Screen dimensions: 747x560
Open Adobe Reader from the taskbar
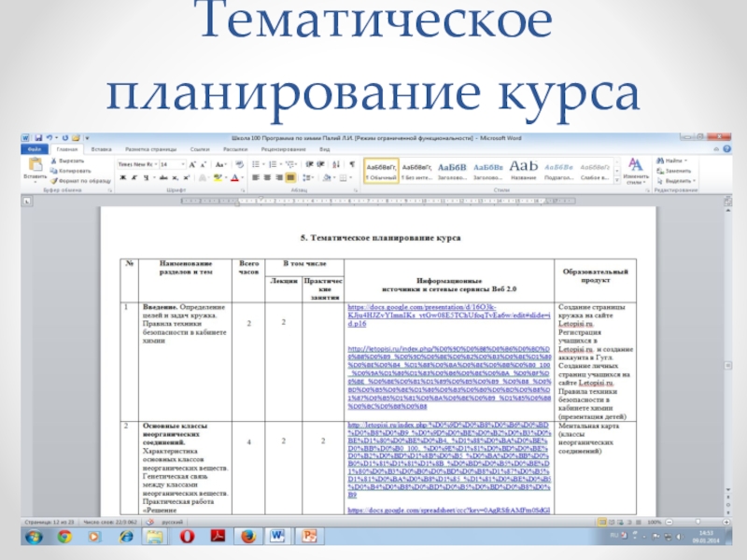tap(218, 537)
